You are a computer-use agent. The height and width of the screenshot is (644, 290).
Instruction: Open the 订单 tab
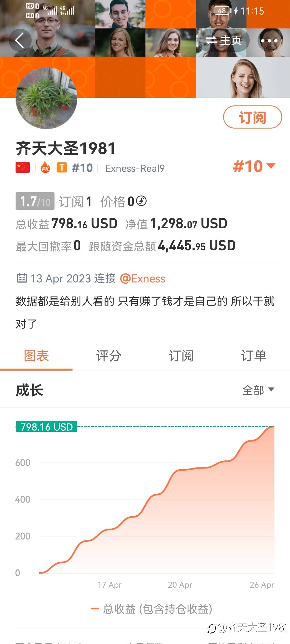pyautogui.click(x=253, y=356)
